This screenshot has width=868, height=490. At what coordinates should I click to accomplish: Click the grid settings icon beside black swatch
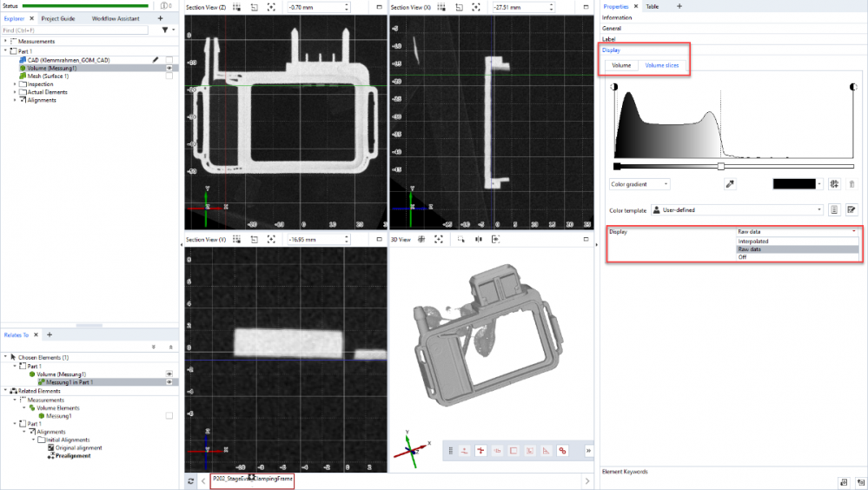[834, 184]
